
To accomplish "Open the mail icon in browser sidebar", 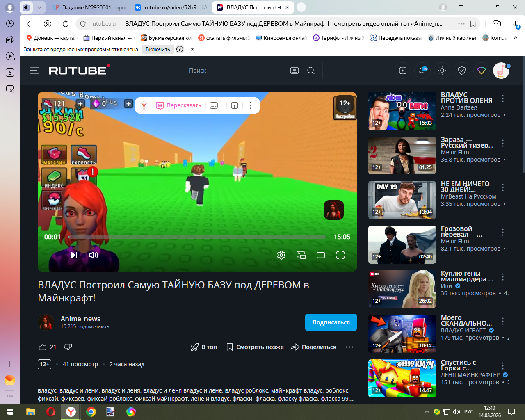I will (10, 380).
